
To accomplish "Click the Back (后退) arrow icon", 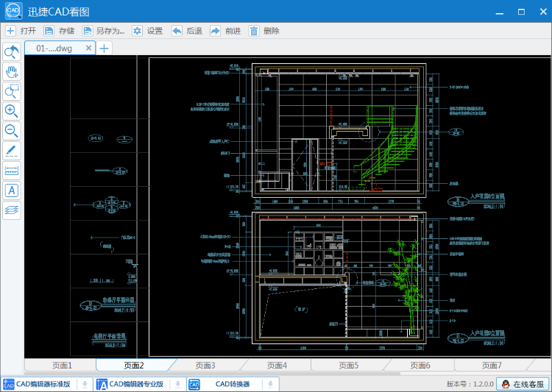I will pyautogui.click(x=177, y=31).
